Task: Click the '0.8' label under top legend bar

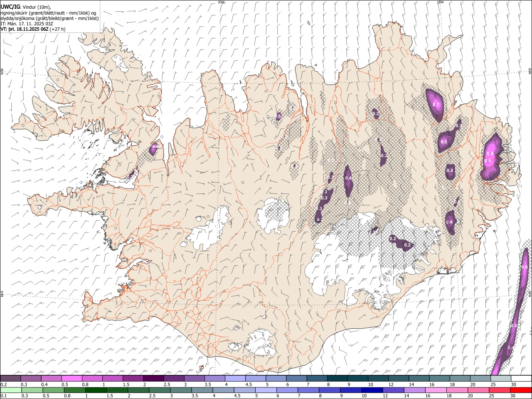Action: point(85,384)
